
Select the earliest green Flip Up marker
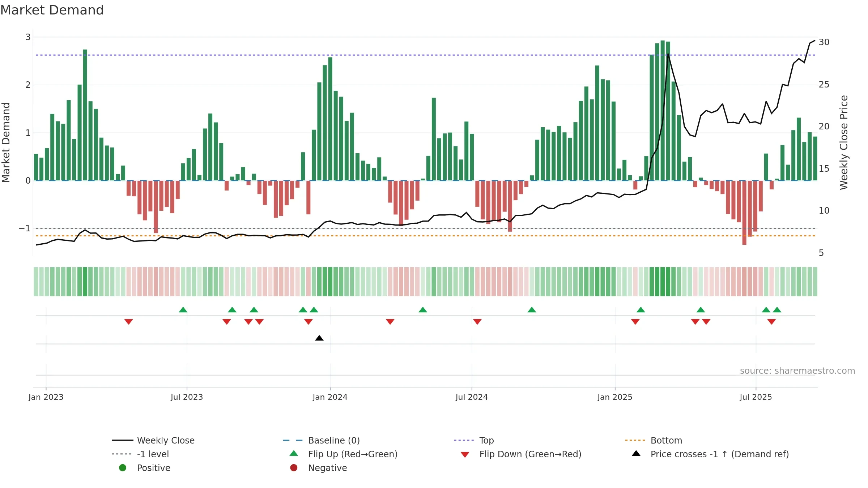183,310
